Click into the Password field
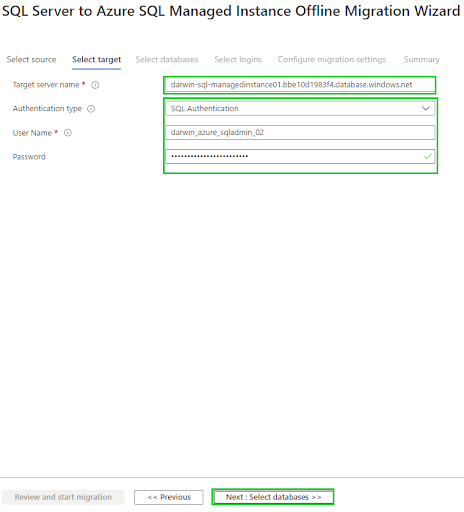Viewport: 464px width, 512px height. tap(300, 156)
